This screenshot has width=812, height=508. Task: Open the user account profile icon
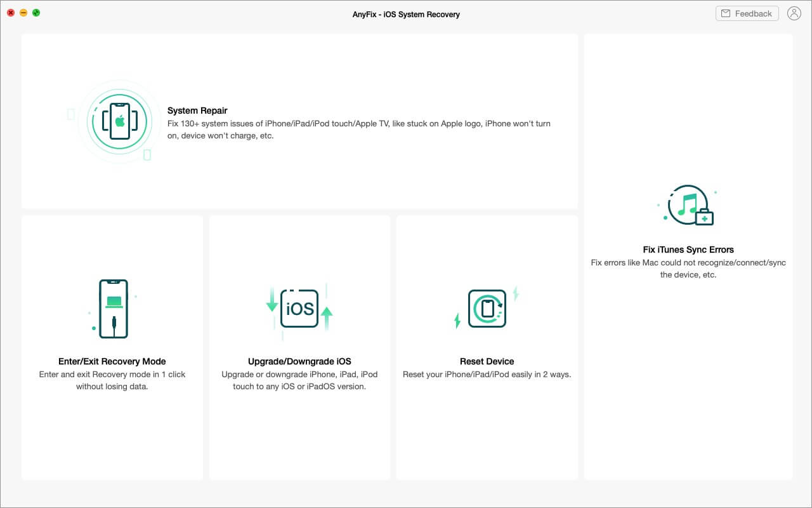click(x=794, y=13)
